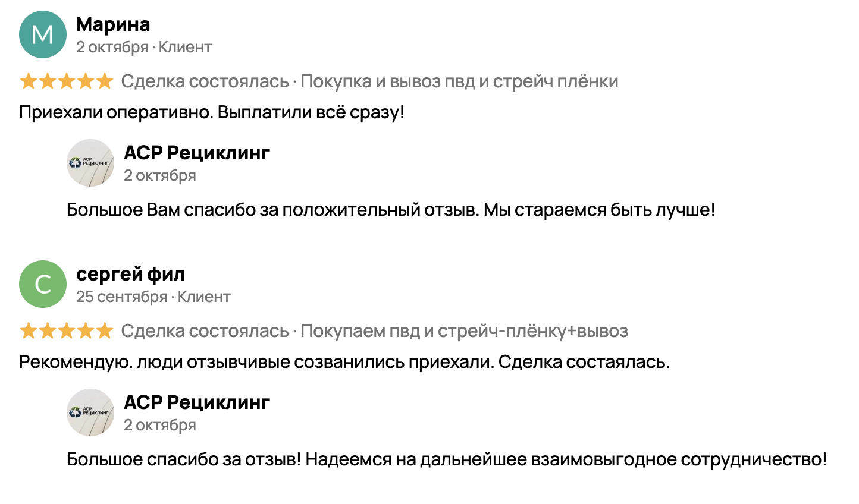Click 25 сентября · Клиент date label
Image resolution: width=859 pixels, height=504 pixels.
point(153,297)
